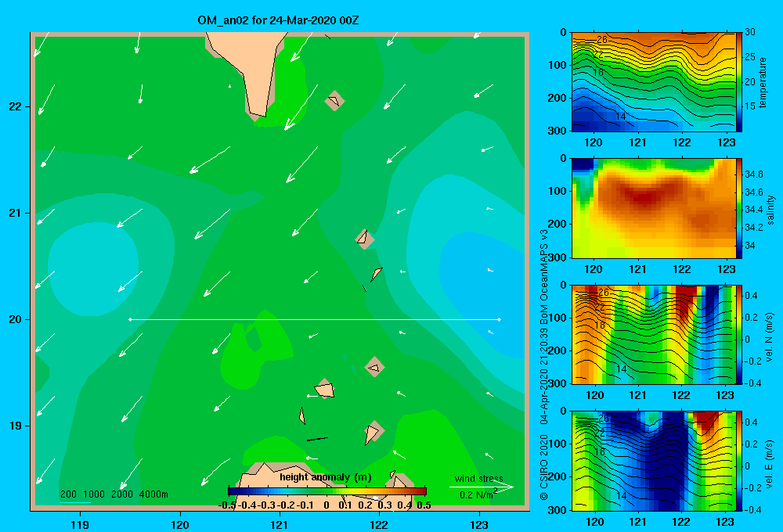
Task: Click the "0.2 N/m" wind stress scale value
Action: click(476, 495)
